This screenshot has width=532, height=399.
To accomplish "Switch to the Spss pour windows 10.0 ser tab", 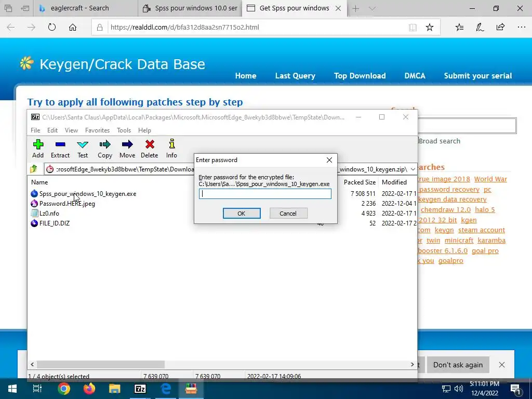I will tap(190, 8).
